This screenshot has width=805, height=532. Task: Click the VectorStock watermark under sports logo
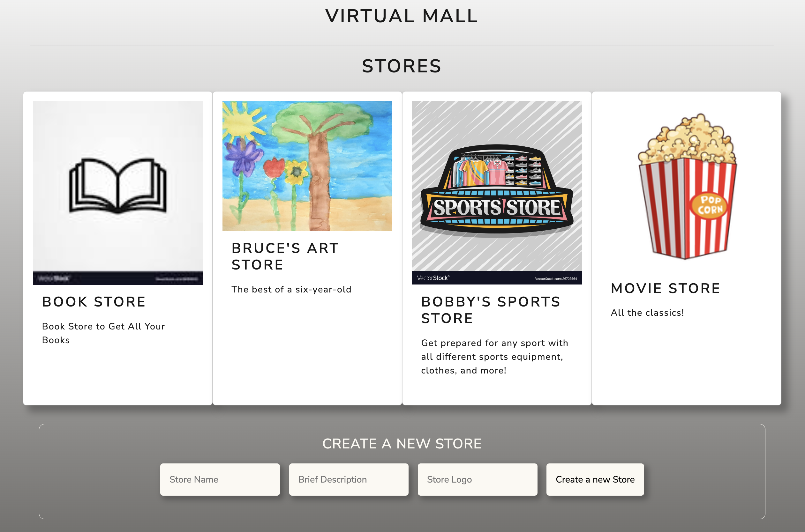coord(433,278)
